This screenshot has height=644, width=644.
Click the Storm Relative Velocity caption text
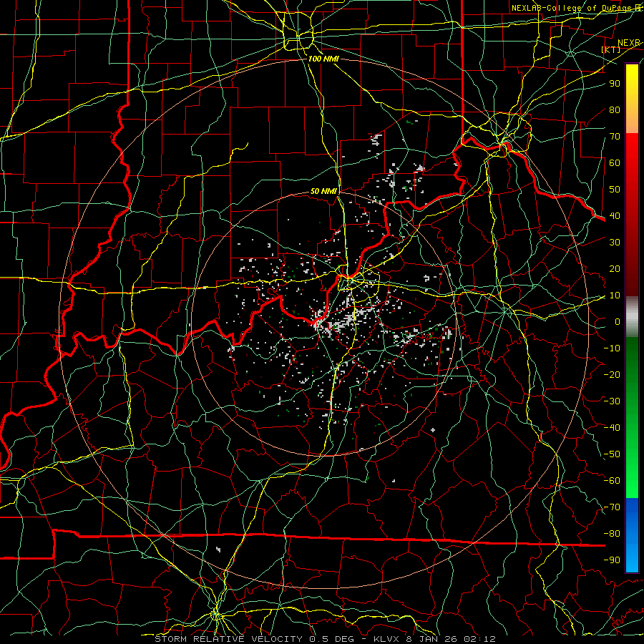coord(325,639)
